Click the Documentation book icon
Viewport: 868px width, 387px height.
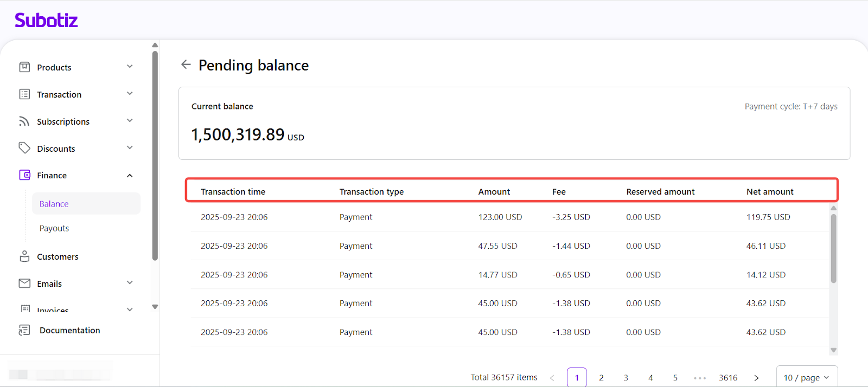24,330
